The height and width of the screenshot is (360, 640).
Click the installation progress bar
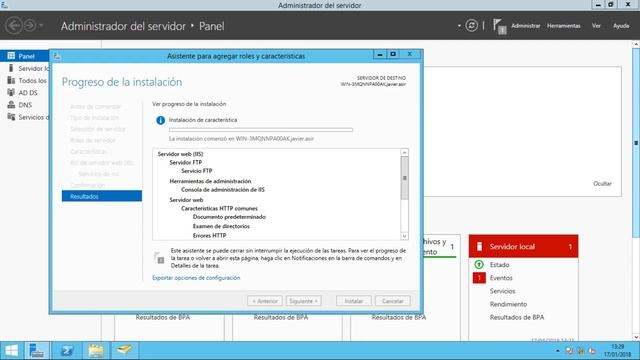point(261,130)
